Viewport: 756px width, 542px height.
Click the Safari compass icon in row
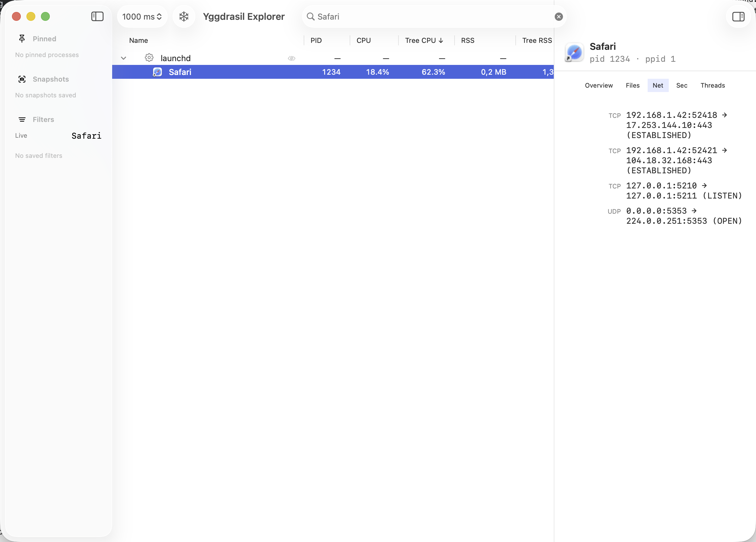click(x=157, y=72)
